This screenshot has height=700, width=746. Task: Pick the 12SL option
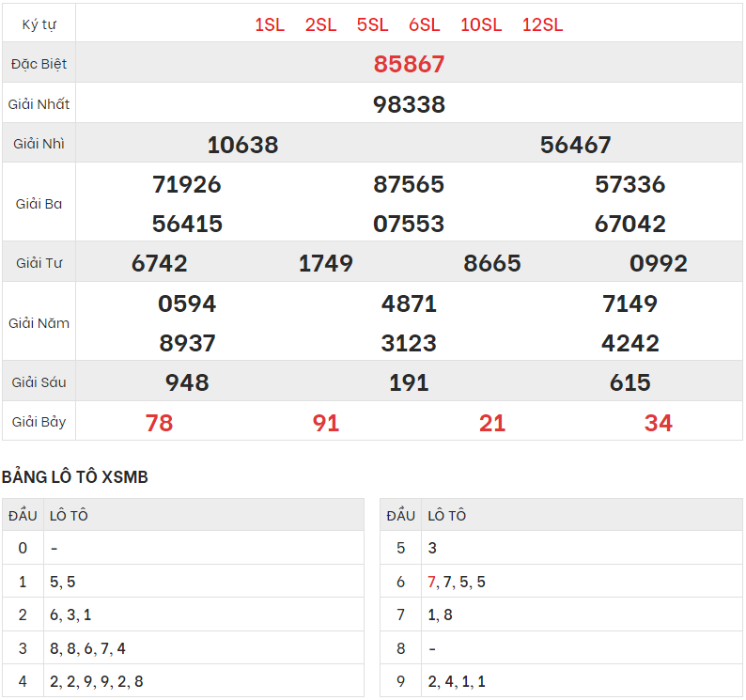click(542, 25)
